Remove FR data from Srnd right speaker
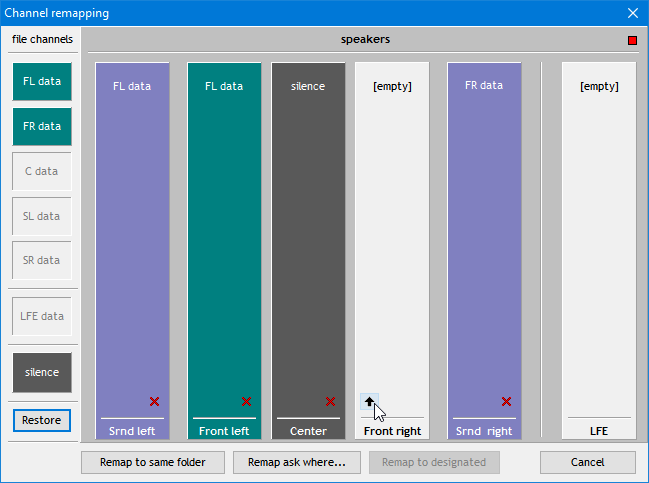Viewport: 649px width, 483px height. (506, 401)
